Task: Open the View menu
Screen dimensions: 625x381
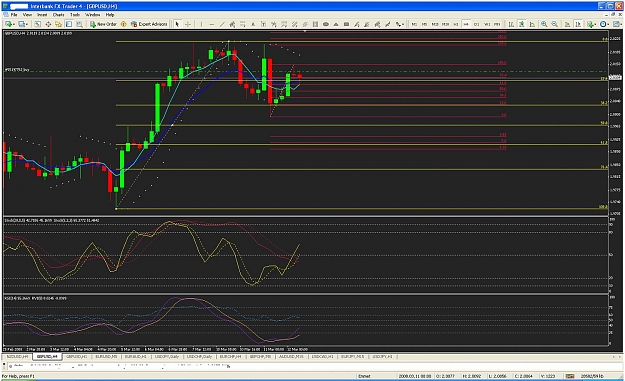Action: 27,15
